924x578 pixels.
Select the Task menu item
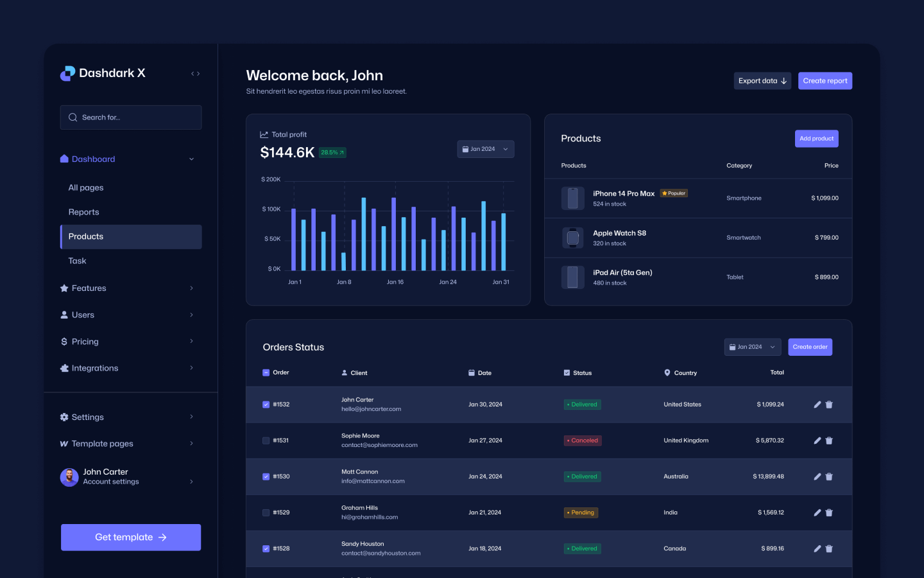[77, 261]
